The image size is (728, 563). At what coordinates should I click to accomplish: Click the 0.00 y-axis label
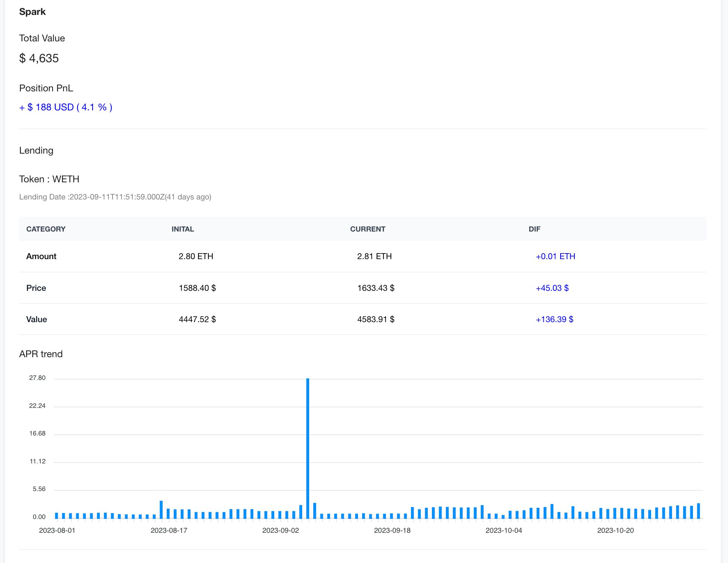point(39,517)
